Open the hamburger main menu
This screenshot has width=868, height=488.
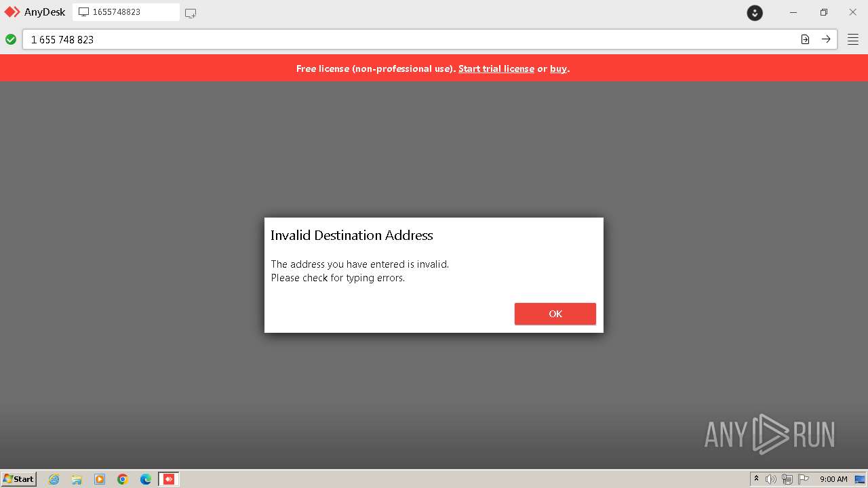(x=853, y=39)
